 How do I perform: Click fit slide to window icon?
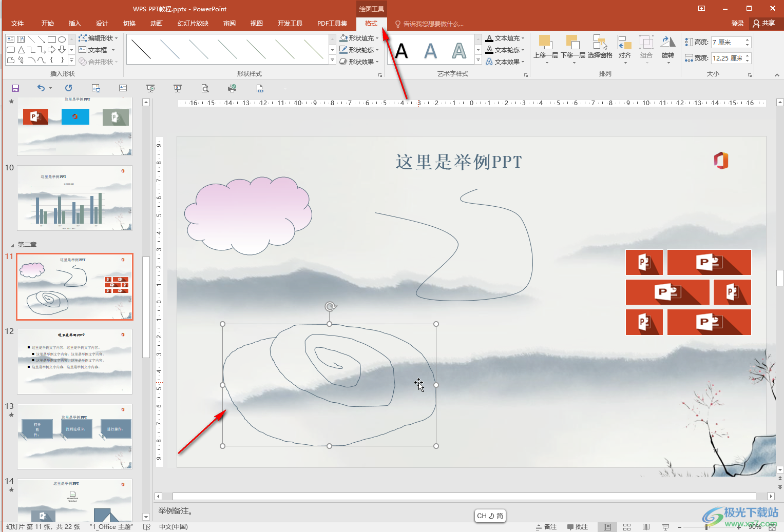click(772, 527)
